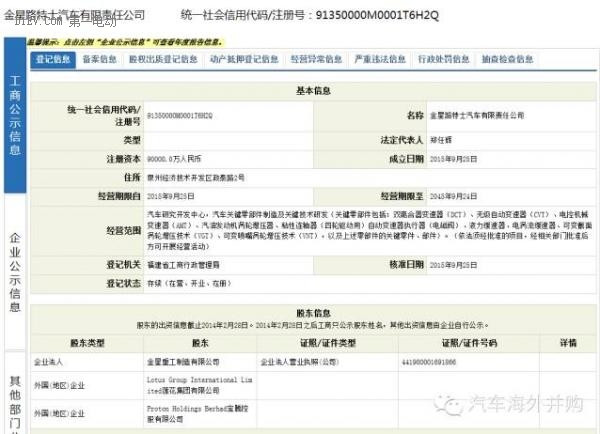Click the 经营范围 description paragraph

(369, 230)
